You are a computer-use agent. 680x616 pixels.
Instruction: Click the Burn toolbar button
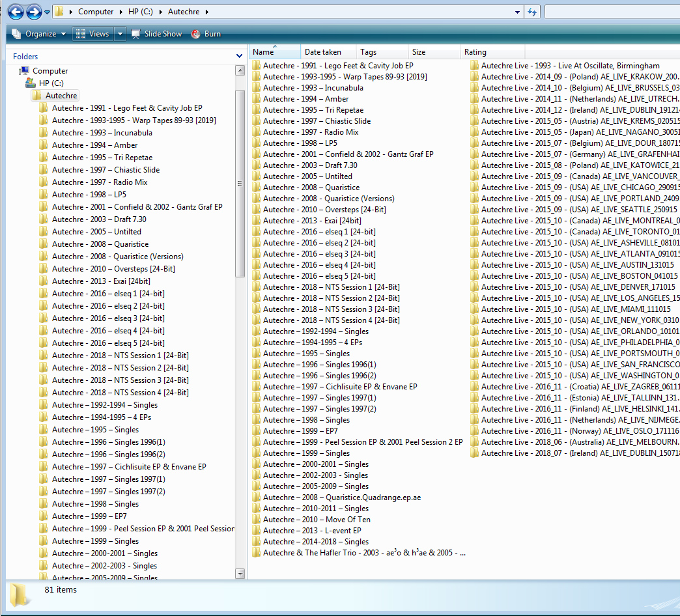[206, 34]
